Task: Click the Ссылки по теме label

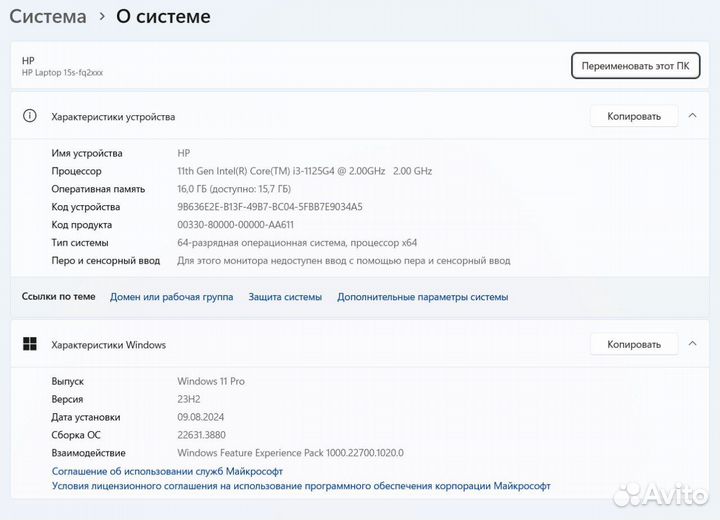Action: click(x=58, y=296)
